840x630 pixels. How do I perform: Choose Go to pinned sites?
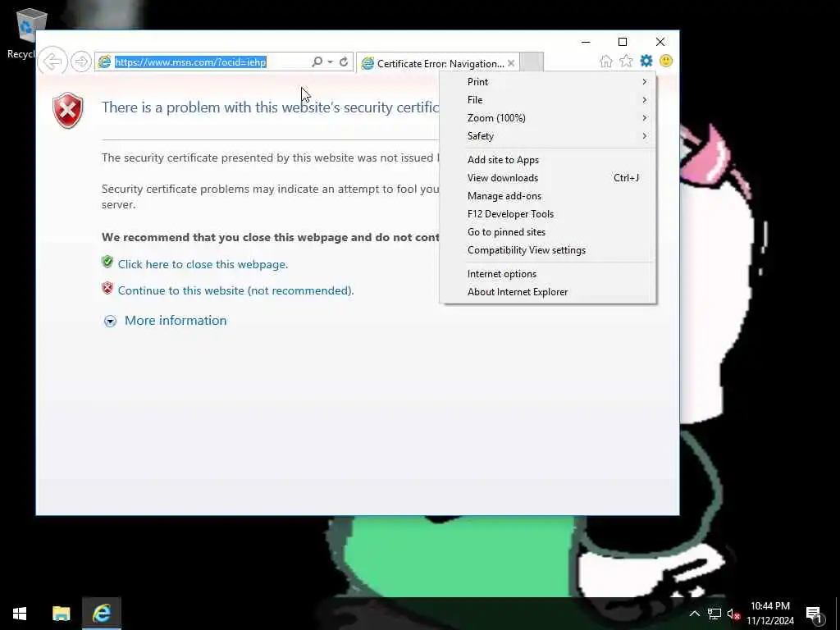pos(547,232)
